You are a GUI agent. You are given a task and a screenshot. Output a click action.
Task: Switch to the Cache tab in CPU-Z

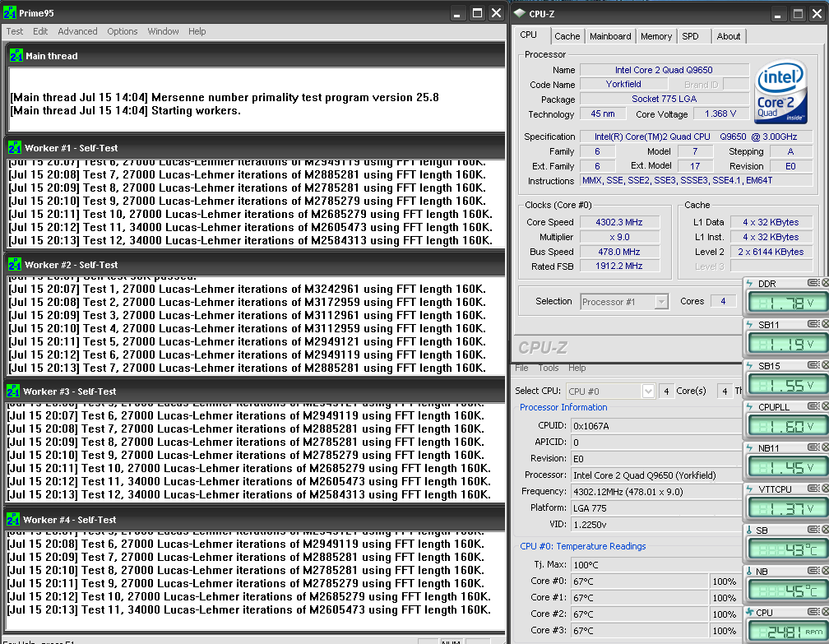pos(567,36)
